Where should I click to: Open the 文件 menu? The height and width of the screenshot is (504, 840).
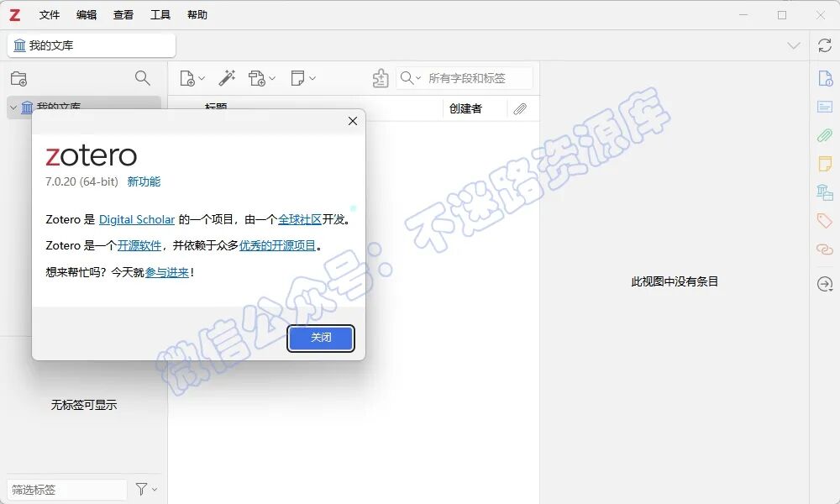(50, 15)
